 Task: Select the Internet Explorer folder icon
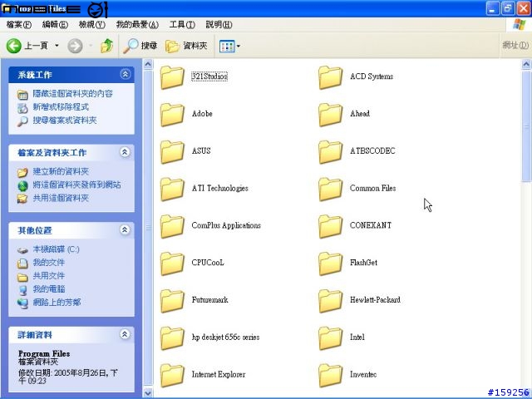click(172, 376)
